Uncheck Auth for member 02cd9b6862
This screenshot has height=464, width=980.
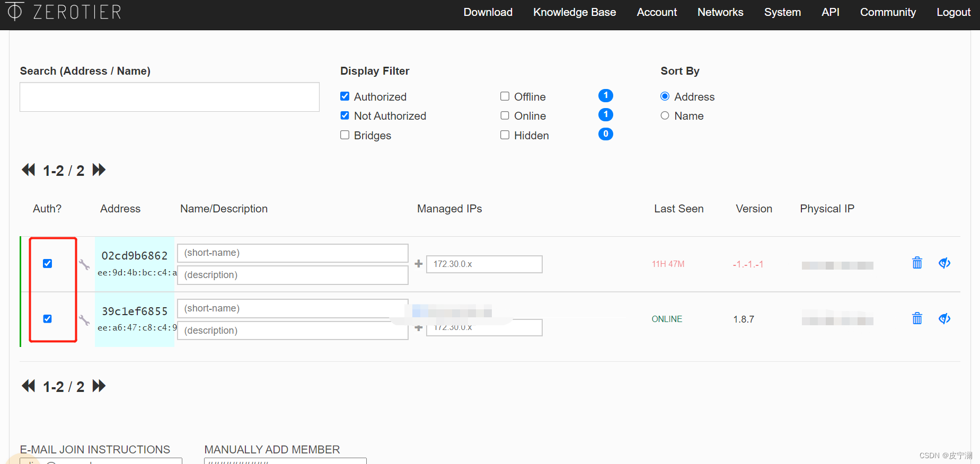48,264
